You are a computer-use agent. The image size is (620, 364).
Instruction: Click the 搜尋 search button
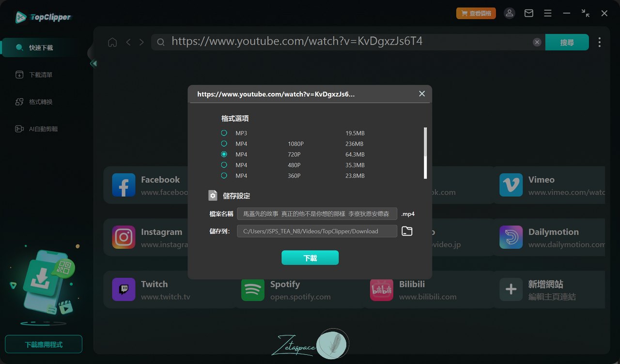[x=567, y=42]
